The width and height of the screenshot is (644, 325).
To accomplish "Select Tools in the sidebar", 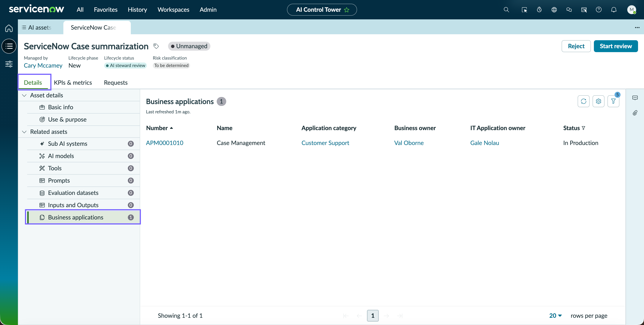I will [x=83, y=168].
